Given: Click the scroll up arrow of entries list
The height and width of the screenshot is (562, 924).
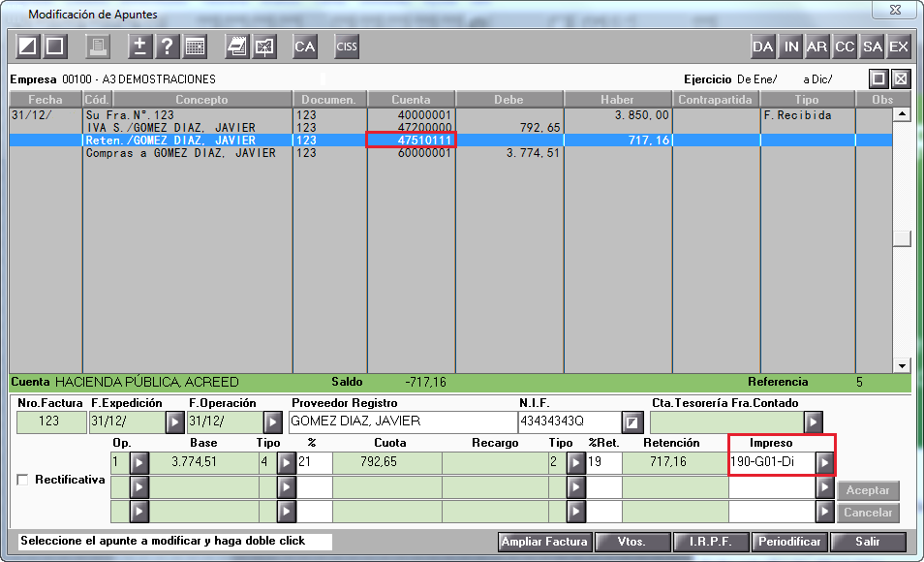Looking at the screenshot, I should [902, 114].
